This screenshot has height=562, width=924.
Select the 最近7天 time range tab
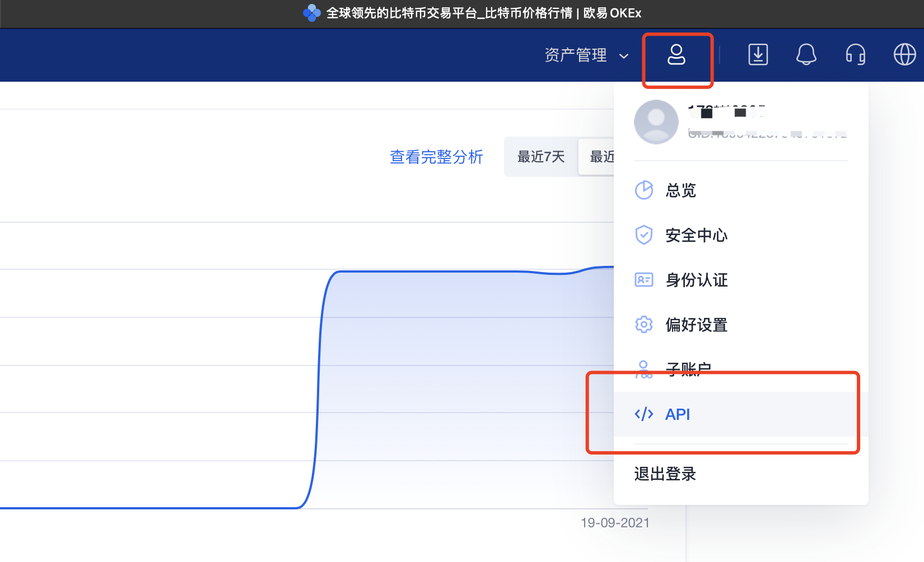[541, 157]
